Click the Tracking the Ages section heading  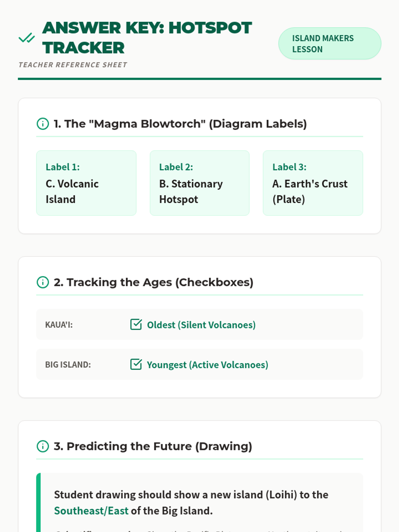(153, 282)
